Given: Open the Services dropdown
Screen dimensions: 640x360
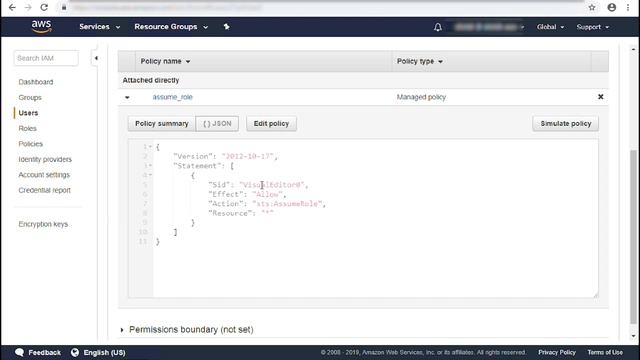Looking at the screenshot, I should tap(100, 27).
